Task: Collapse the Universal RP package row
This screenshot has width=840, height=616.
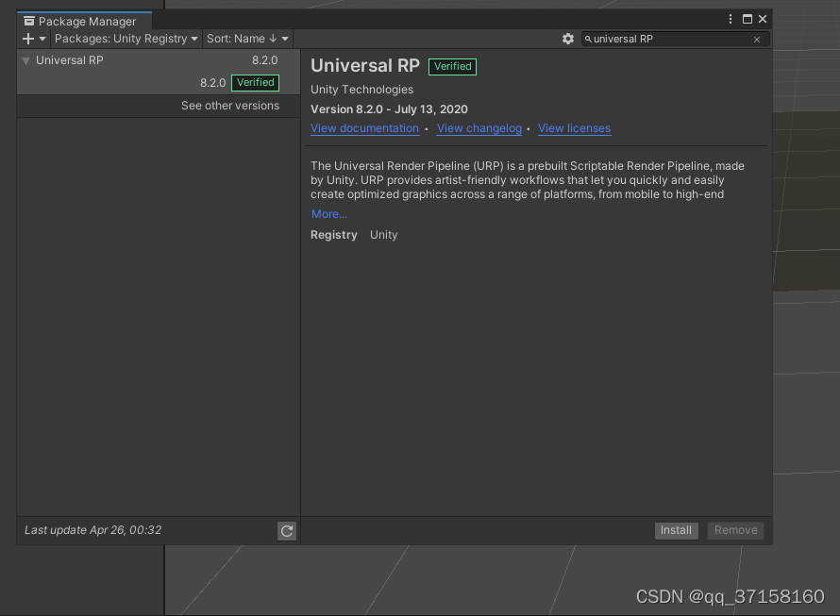Action: click(x=25, y=60)
